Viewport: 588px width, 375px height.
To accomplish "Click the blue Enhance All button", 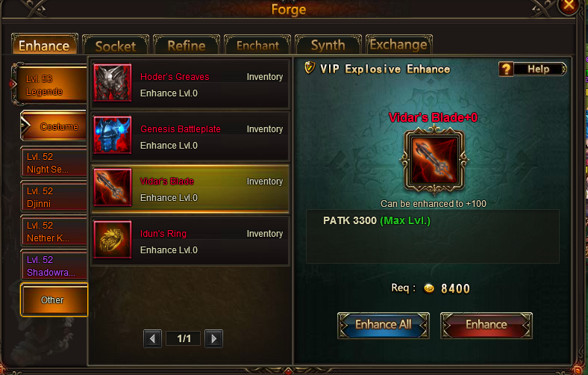I will click(384, 325).
